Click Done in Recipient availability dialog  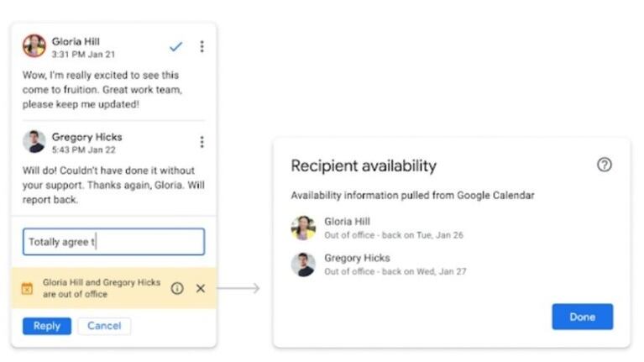coord(583,317)
